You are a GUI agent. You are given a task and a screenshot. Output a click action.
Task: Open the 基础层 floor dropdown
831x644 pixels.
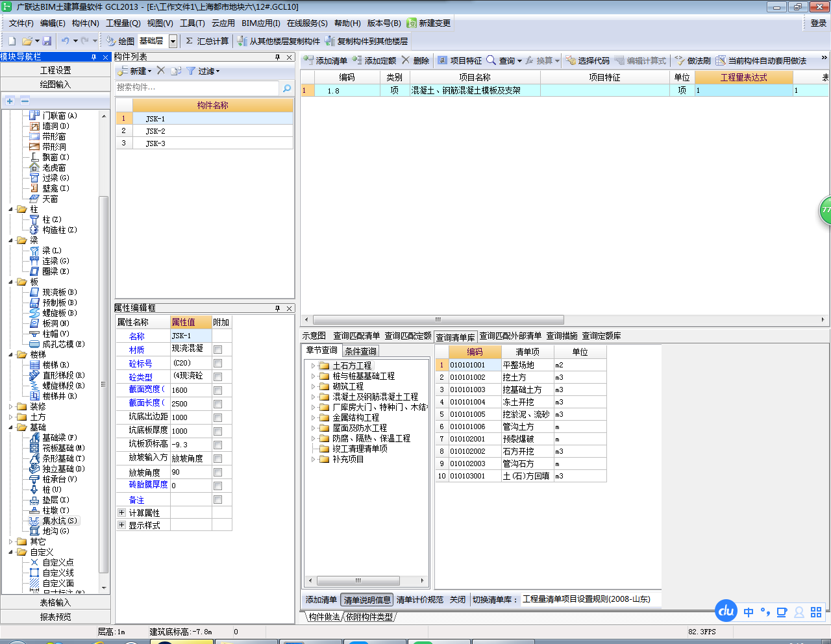[173, 41]
